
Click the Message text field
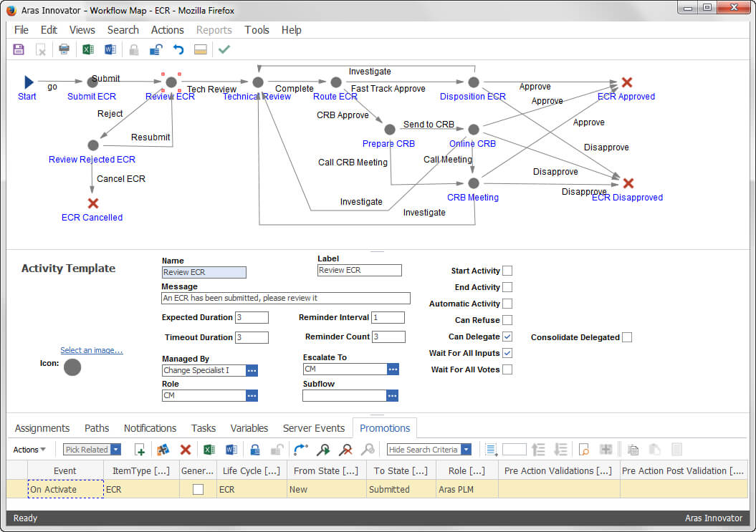[286, 299]
